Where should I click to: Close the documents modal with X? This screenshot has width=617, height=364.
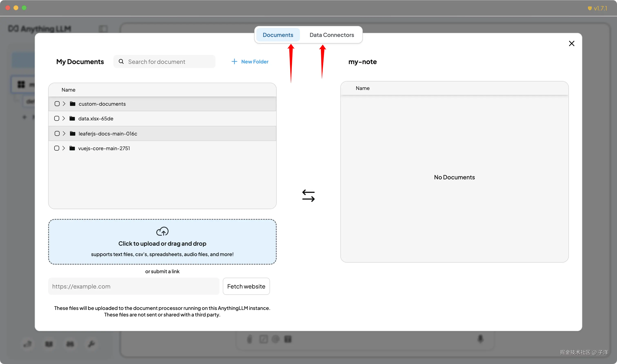click(571, 43)
